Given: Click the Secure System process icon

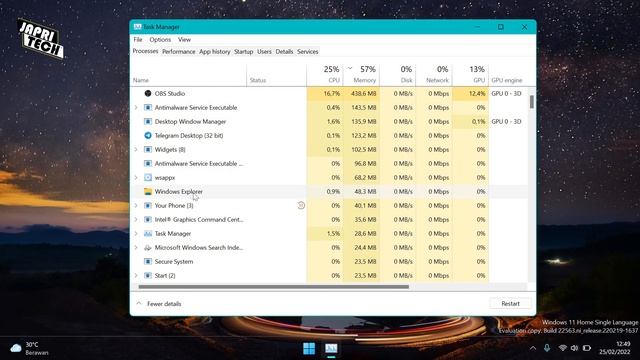Looking at the screenshot, I should pyautogui.click(x=148, y=262).
